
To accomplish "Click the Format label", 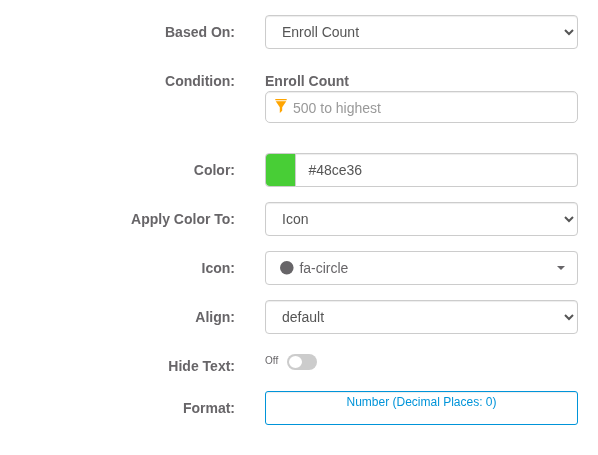I will [209, 408].
